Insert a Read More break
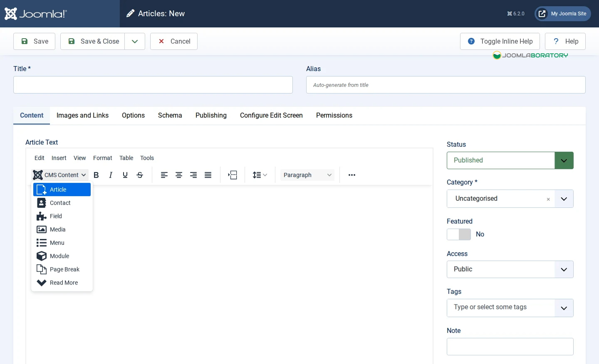The image size is (599, 364). point(62,283)
